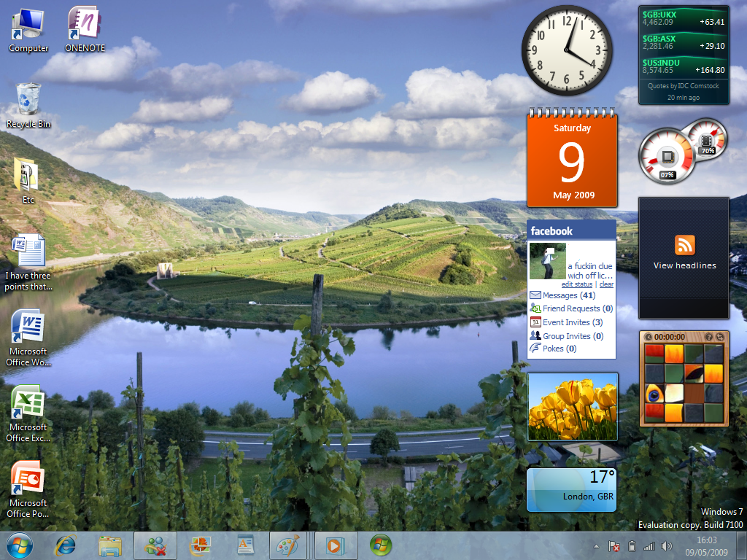
Task: Click the RSS feed icon on headlines gadget
Action: click(684, 244)
